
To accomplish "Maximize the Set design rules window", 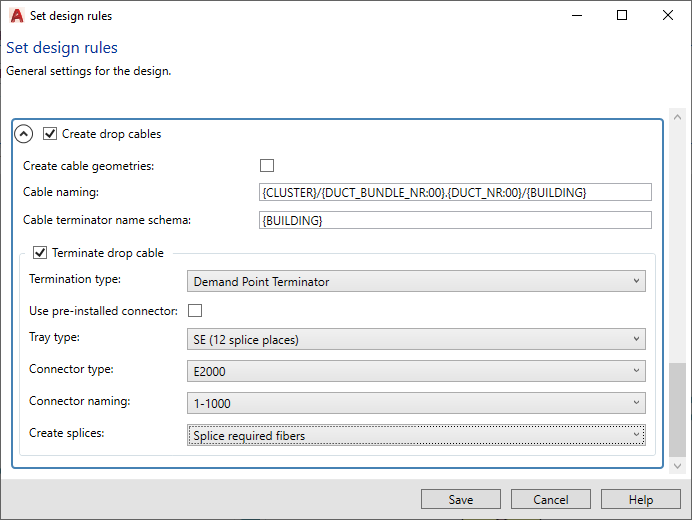I will [x=622, y=15].
